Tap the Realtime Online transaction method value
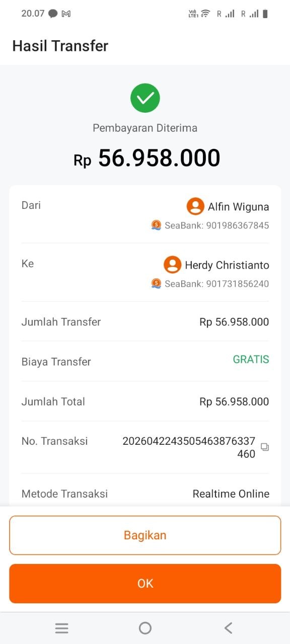 (231, 494)
